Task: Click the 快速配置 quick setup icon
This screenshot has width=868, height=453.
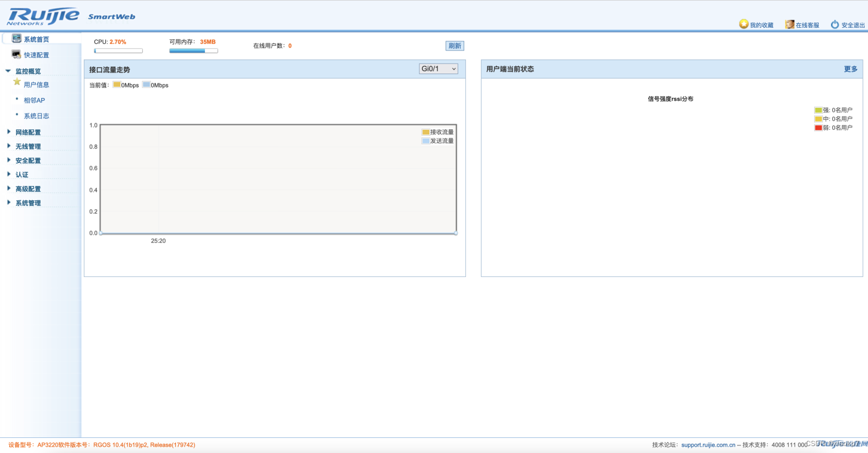Action: click(16, 54)
